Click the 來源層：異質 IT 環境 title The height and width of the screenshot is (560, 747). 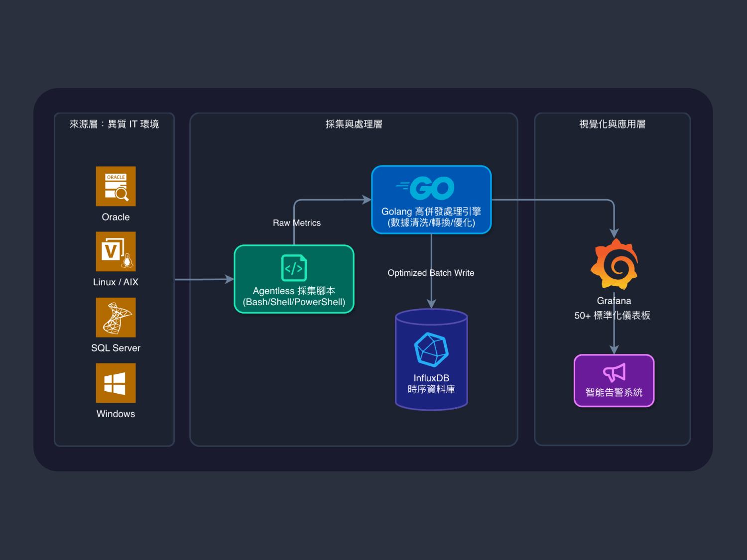[x=114, y=124]
